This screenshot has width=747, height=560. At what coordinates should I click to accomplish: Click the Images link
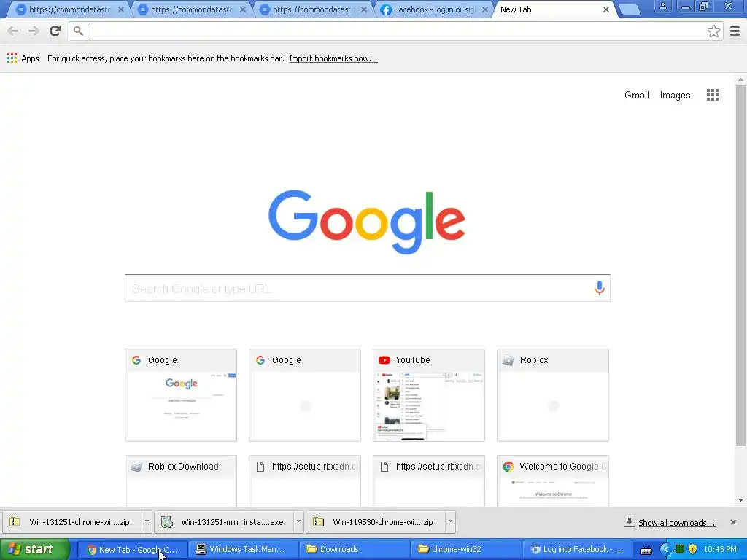tap(675, 95)
